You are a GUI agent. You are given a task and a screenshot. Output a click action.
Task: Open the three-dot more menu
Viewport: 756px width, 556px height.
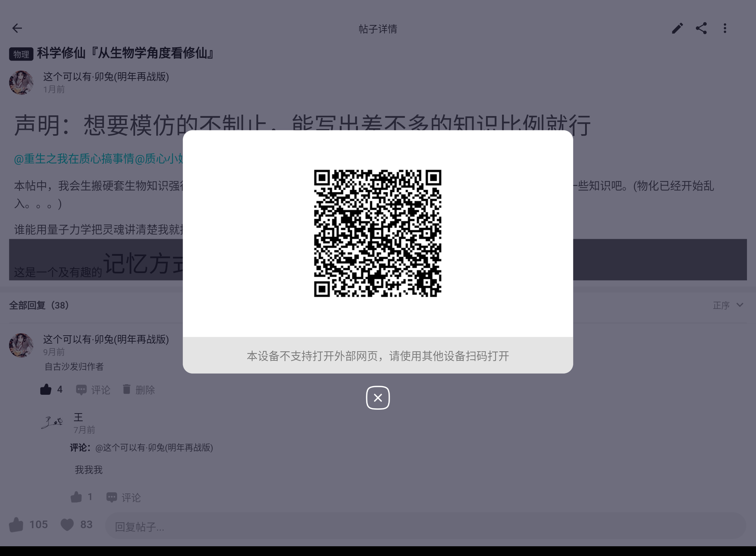[725, 28]
